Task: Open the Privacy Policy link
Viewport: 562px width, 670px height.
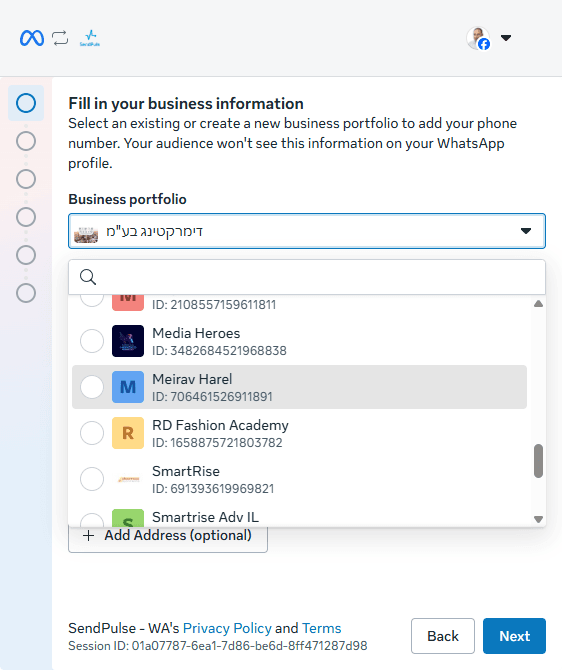Action: (227, 628)
